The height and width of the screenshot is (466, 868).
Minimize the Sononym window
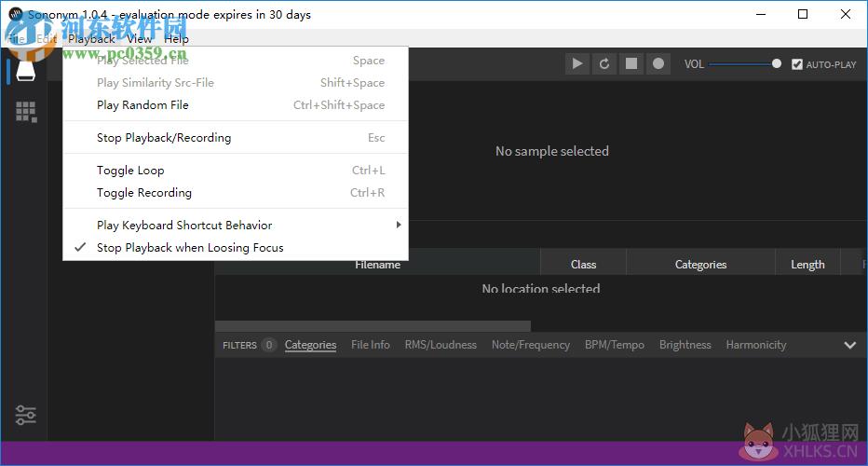point(761,14)
